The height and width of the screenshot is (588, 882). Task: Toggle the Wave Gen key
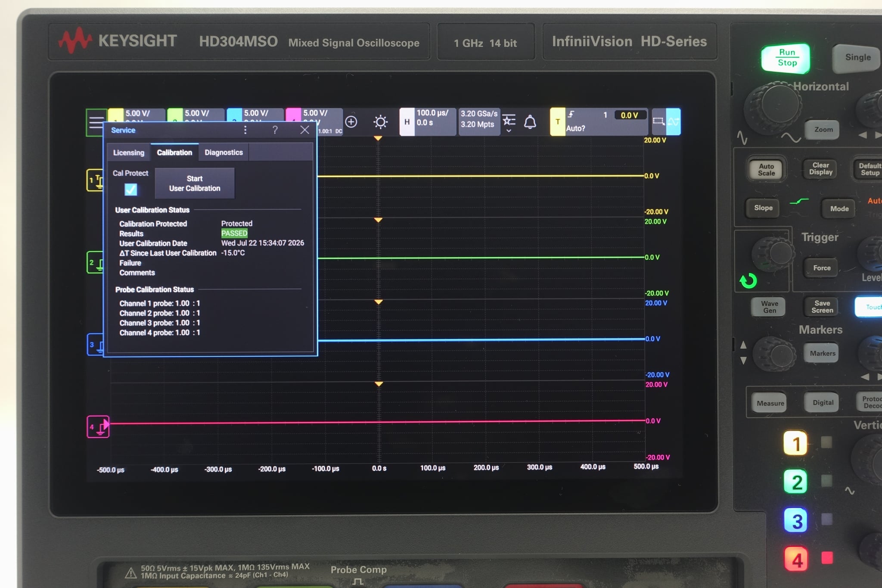(x=769, y=307)
